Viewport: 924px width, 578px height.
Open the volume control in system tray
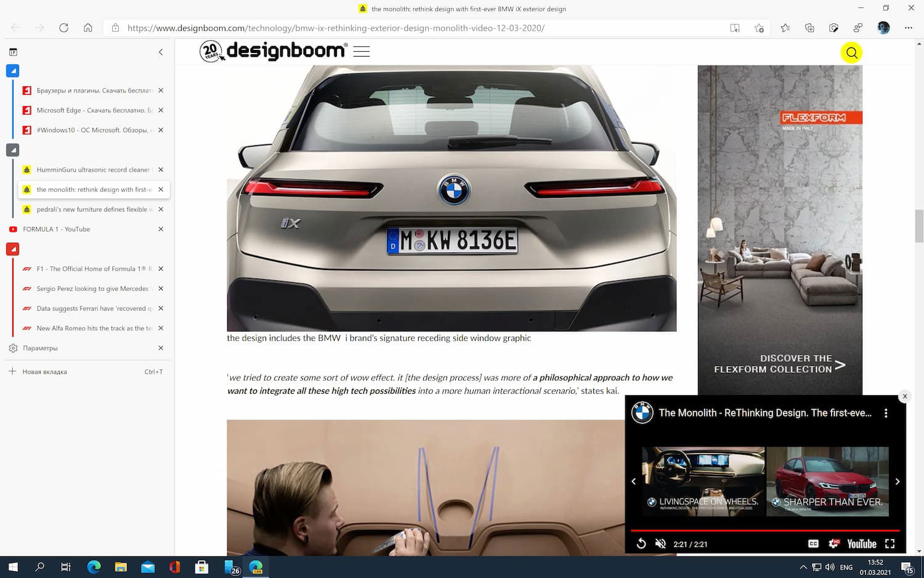pos(830,567)
